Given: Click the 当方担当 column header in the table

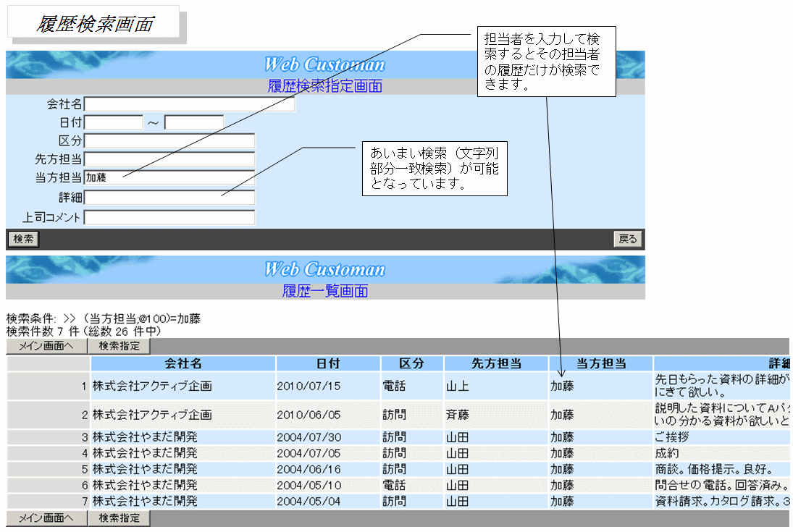Looking at the screenshot, I should tap(600, 364).
